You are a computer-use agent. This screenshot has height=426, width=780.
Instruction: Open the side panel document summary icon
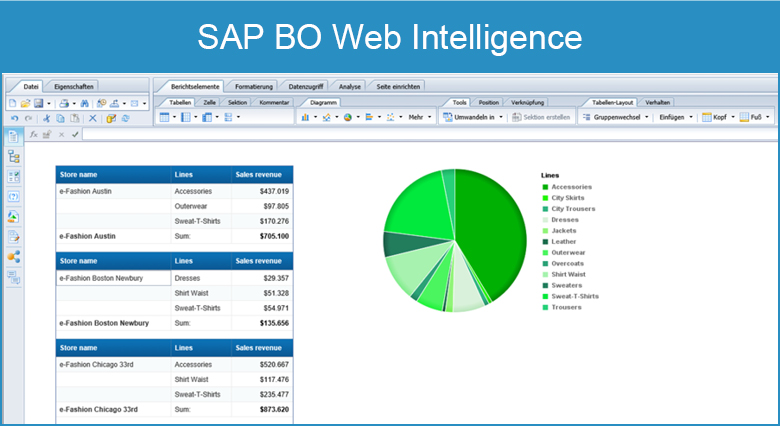coord(13,136)
